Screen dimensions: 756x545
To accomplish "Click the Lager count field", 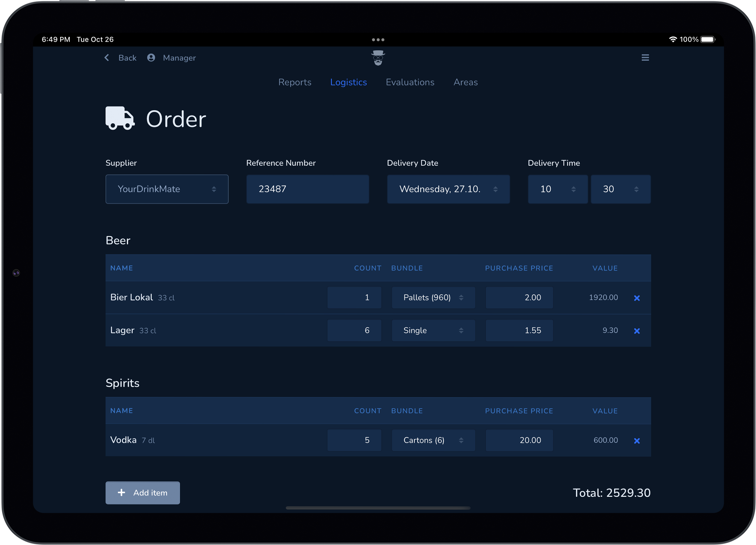I will [x=354, y=330].
